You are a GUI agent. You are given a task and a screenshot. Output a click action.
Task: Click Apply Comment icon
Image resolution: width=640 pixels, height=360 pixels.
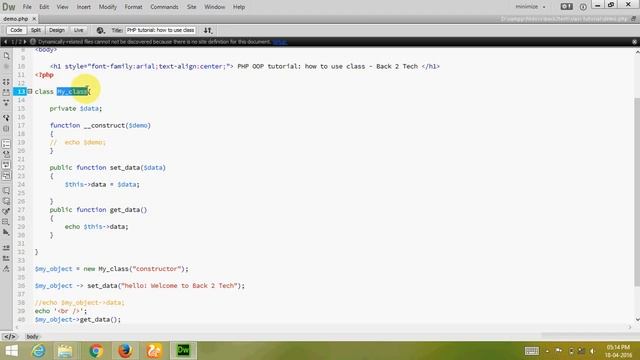coord(6,191)
